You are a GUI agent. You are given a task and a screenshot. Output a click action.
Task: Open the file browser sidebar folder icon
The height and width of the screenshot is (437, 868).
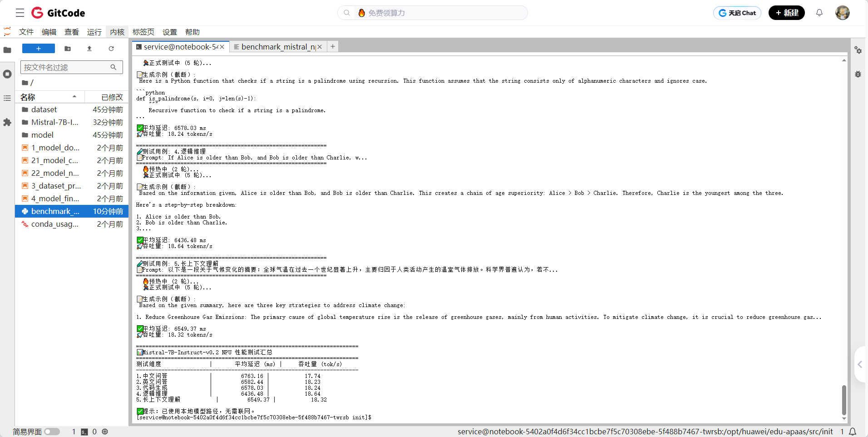pyautogui.click(x=7, y=50)
